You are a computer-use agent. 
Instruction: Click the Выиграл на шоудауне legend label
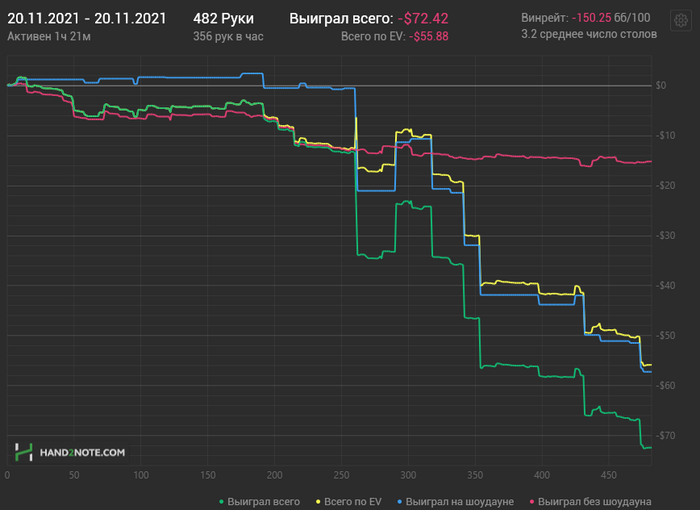pos(459,502)
